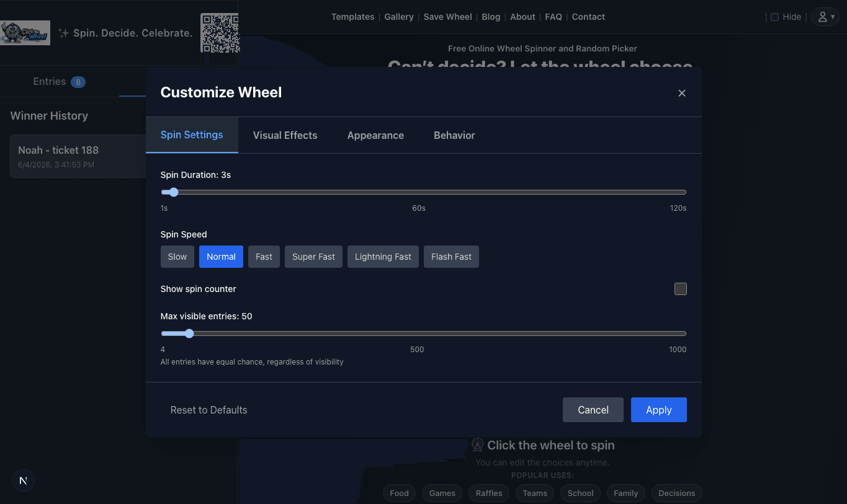The width and height of the screenshot is (847, 504).
Task: Toggle the Hide checkbox in header
Action: 774,17
